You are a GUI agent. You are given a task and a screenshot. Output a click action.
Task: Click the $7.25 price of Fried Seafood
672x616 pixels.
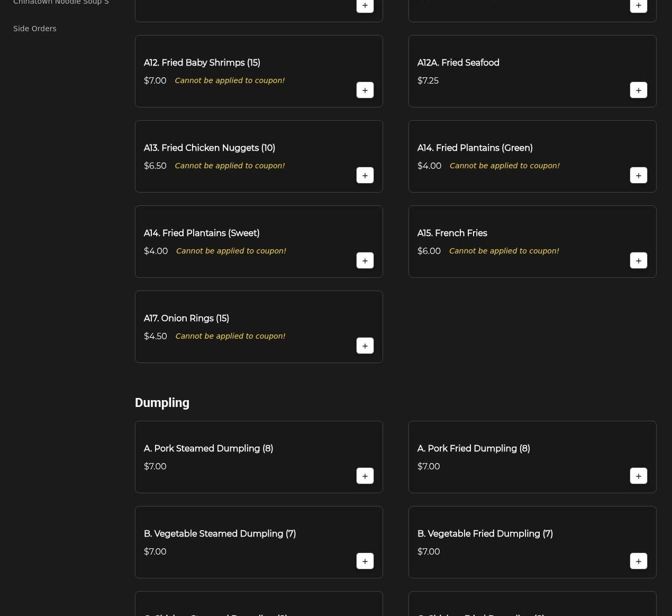pos(428,80)
